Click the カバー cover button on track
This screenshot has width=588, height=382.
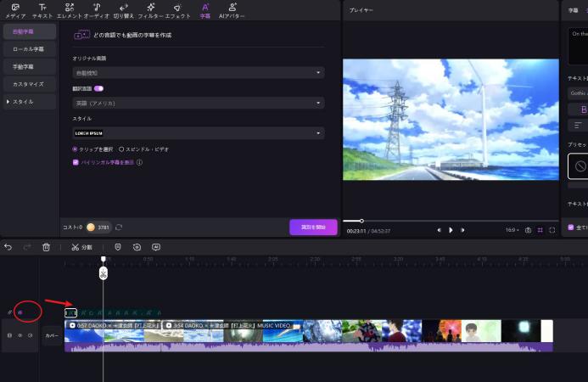point(52,335)
